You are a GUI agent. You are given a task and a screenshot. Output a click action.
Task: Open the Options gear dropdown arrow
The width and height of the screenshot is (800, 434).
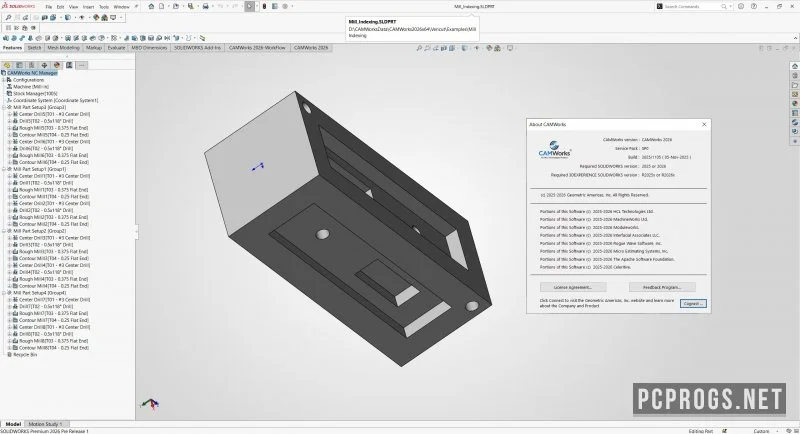pyautogui.click(x=292, y=6)
